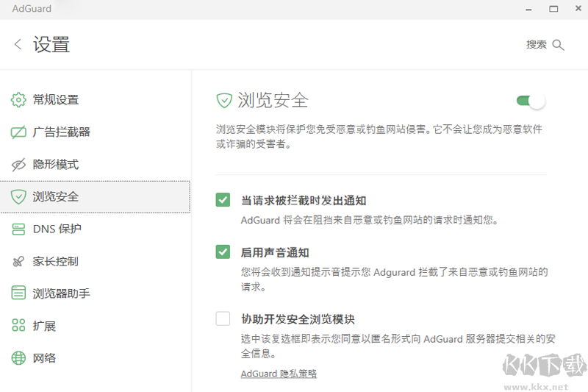Go back using the arrow beside 设置

point(18,44)
